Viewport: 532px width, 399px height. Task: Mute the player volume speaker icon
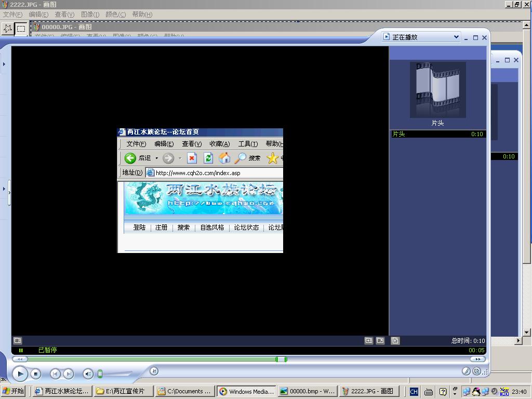point(88,374)
